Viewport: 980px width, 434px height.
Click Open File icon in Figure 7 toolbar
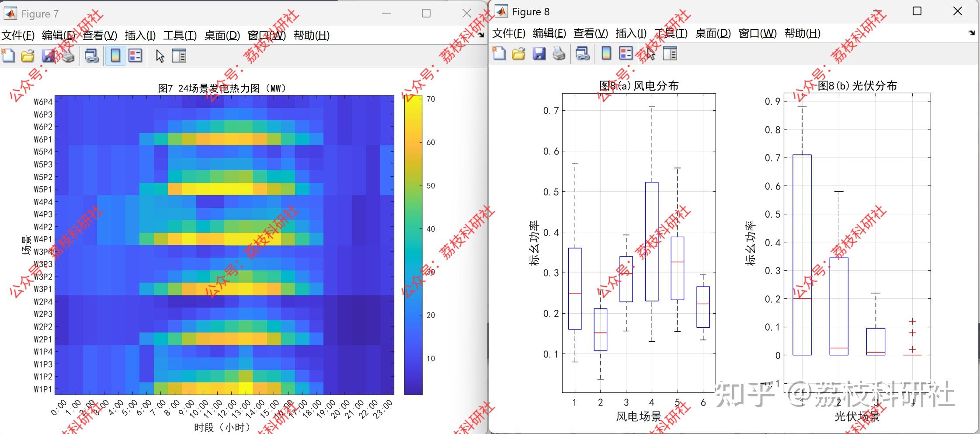click(x=28, y=56)
